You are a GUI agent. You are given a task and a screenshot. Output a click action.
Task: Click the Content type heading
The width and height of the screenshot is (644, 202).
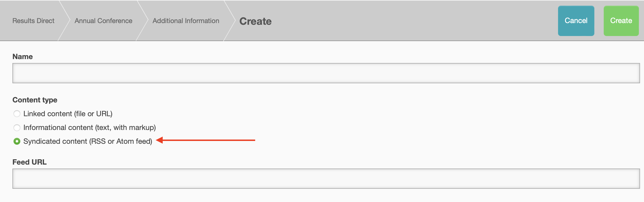pos(35,100)
